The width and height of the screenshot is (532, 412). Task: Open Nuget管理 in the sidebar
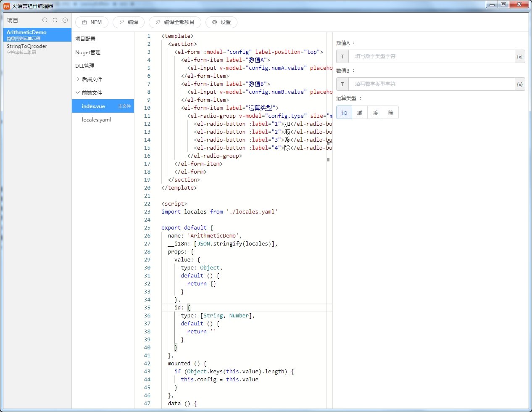(88, 52)
